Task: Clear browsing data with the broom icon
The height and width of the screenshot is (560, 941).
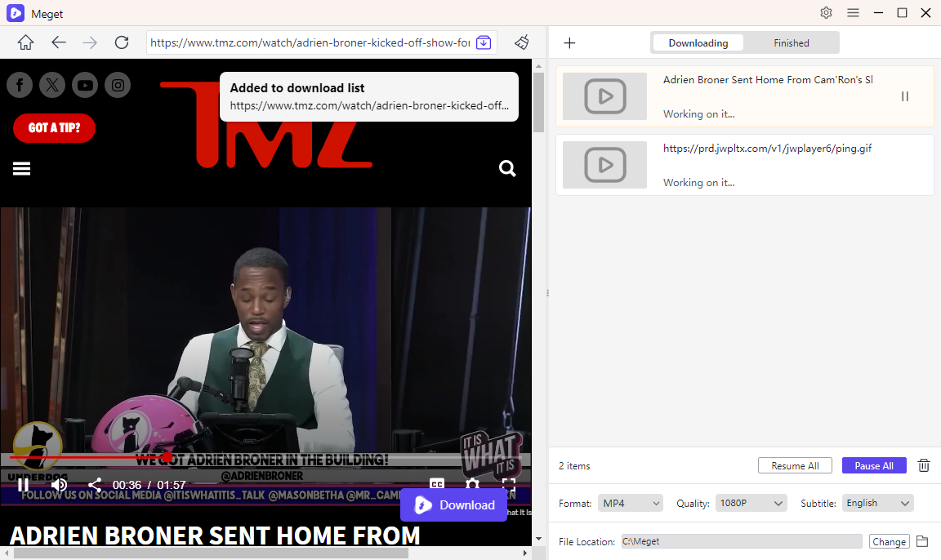Action: pyautogui.click(x=522, y=42)
